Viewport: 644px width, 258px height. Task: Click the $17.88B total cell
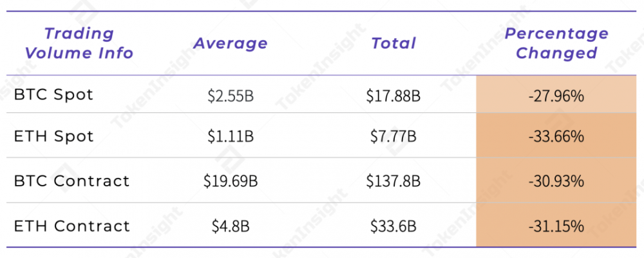[393, 97]
